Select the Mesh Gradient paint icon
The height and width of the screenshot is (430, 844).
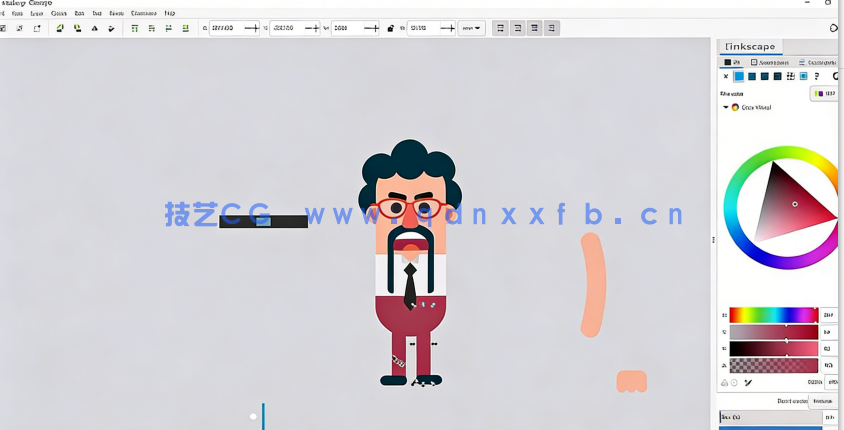[x=778, y=76]
